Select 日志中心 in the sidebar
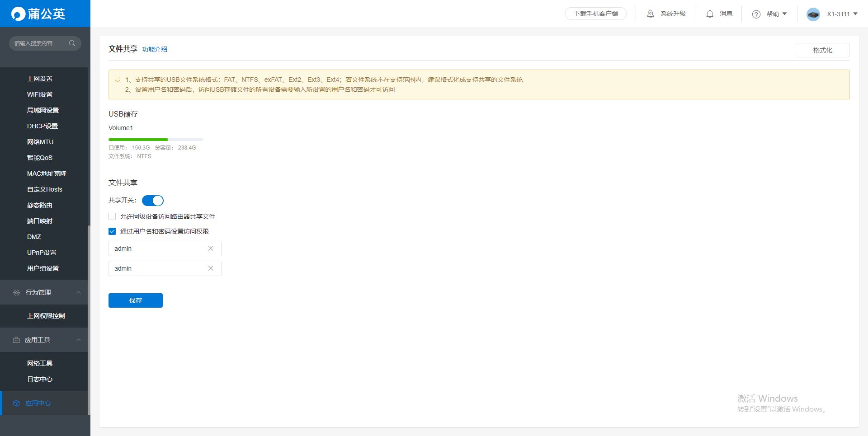This screenshot has height=436, width=868. (40, 379)
